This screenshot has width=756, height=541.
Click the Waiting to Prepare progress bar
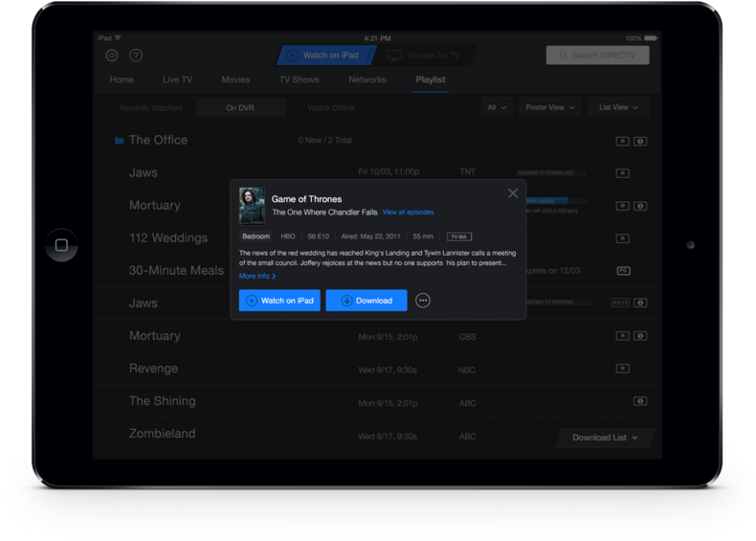tap(559, 303)
